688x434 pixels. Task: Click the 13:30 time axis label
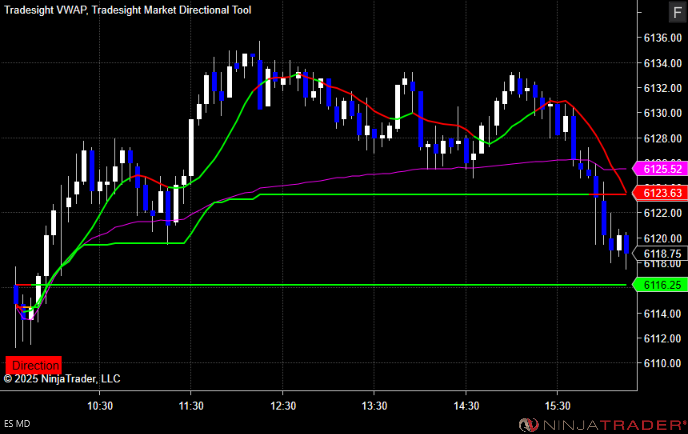374,406
